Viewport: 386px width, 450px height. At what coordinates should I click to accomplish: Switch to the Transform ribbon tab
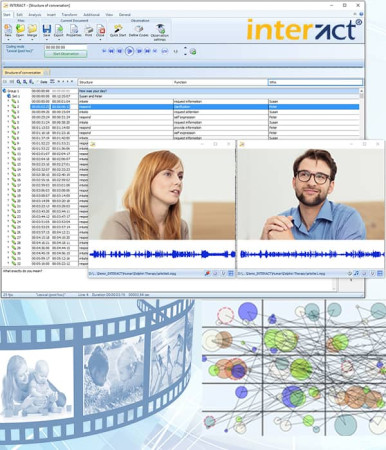click(x=69, y=15)
